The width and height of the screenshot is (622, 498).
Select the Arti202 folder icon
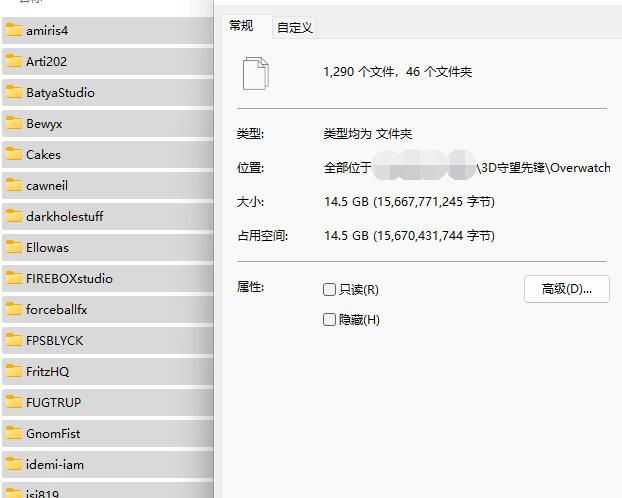[14, 61]
